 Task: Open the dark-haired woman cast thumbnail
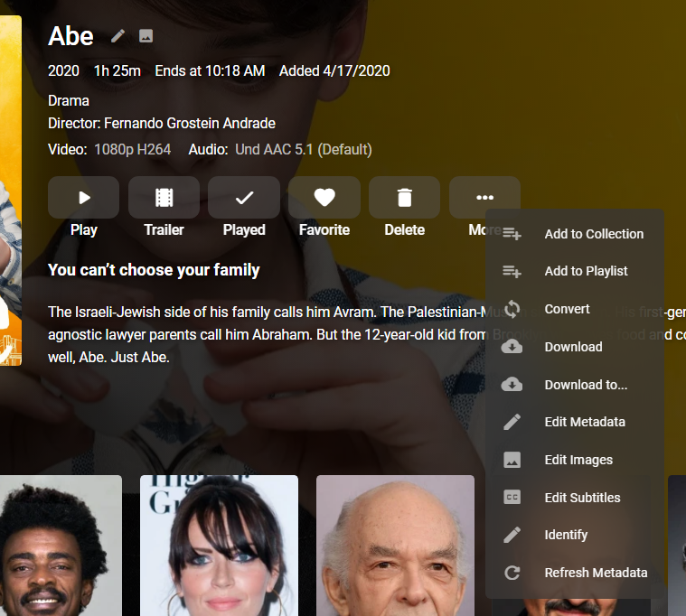[x=220, y=546]
